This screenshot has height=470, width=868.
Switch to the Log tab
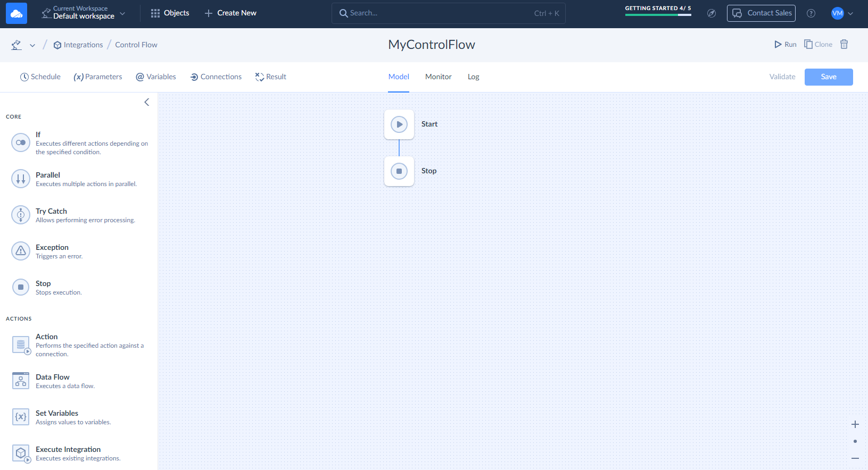pyautogui.click(x=473, y=77)
